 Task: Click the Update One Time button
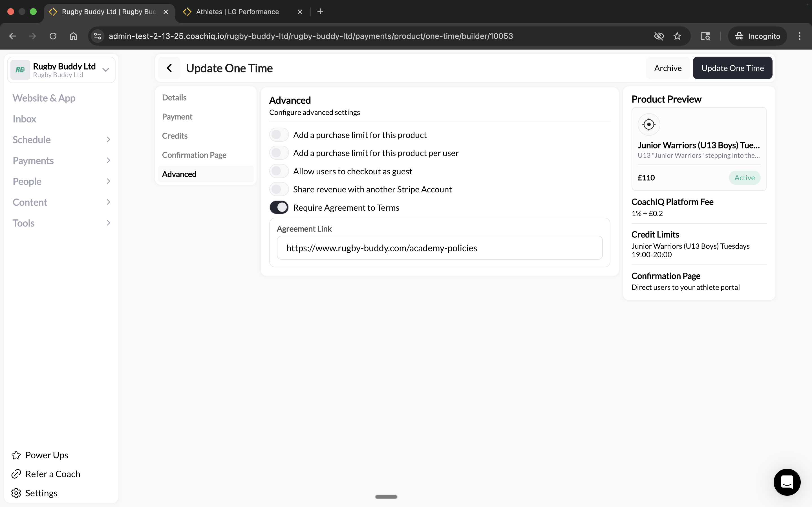[x=732, y=68]
